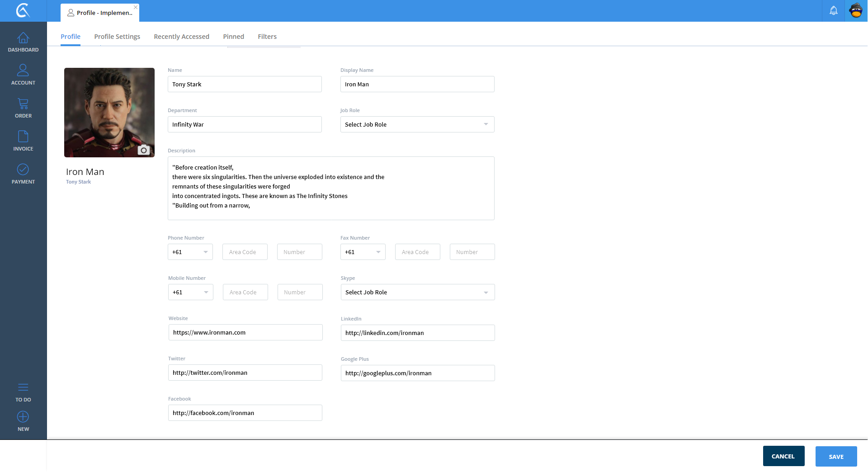This screenshot has width=868, height=472.
Task: Click camera icon to change photo
Action: (x=144, y=150)
